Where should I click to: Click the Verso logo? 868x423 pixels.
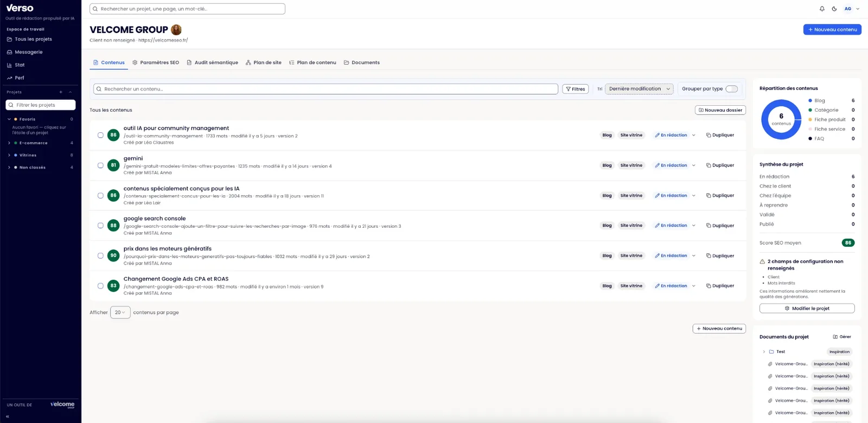(20, 8)
